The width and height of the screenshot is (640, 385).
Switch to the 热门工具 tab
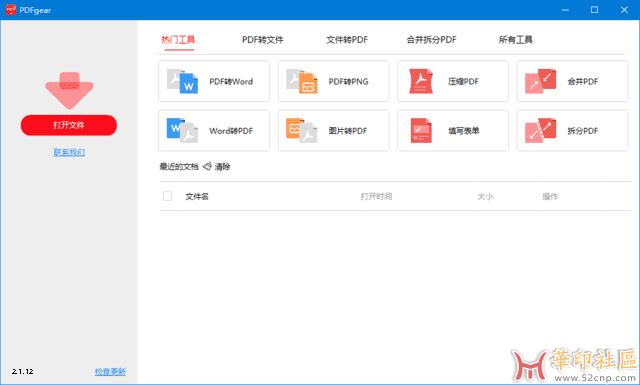178,40
